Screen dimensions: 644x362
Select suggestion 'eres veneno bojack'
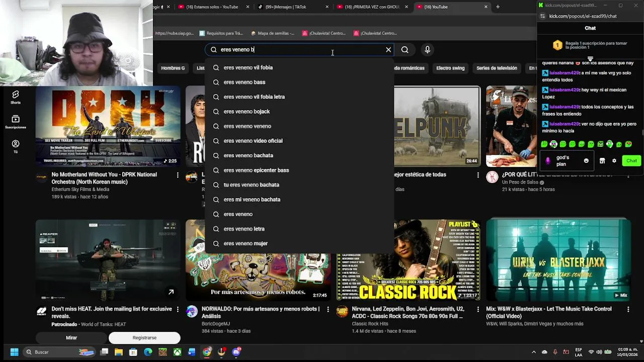299,112
